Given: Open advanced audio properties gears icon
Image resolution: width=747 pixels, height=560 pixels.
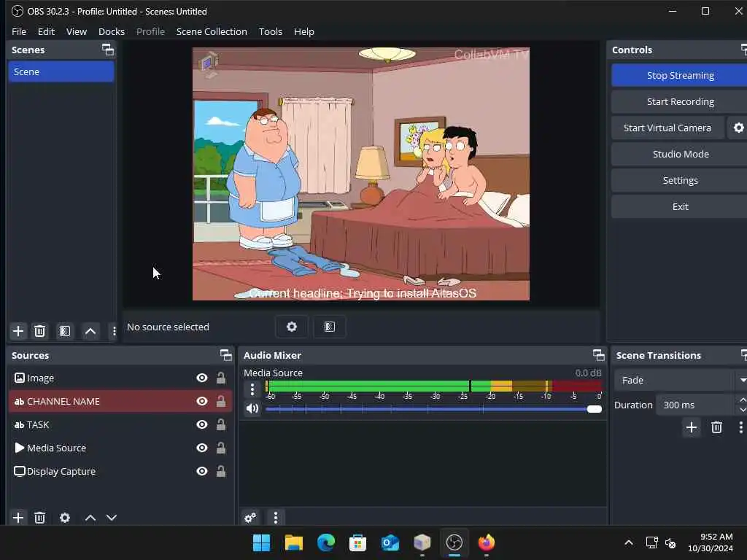Looking at the screenshot, I should 250,518.
